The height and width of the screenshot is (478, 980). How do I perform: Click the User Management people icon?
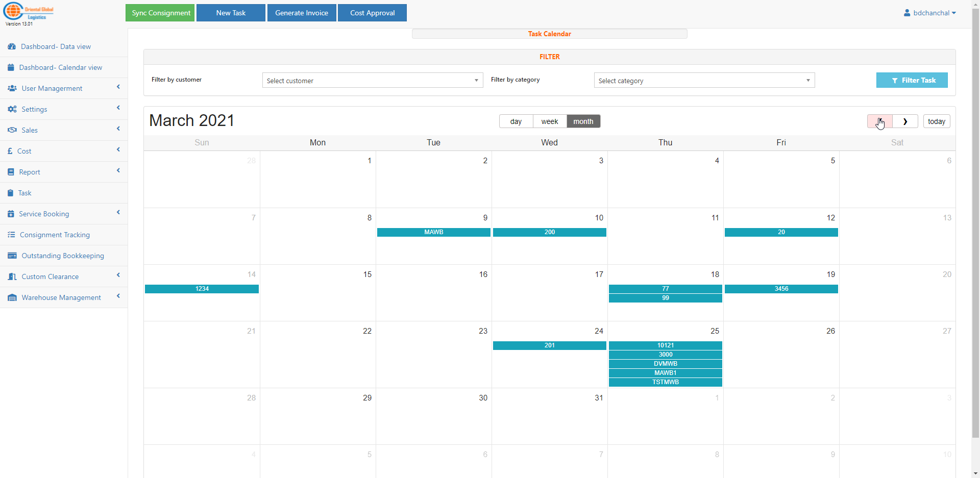(x=12, y=88)
